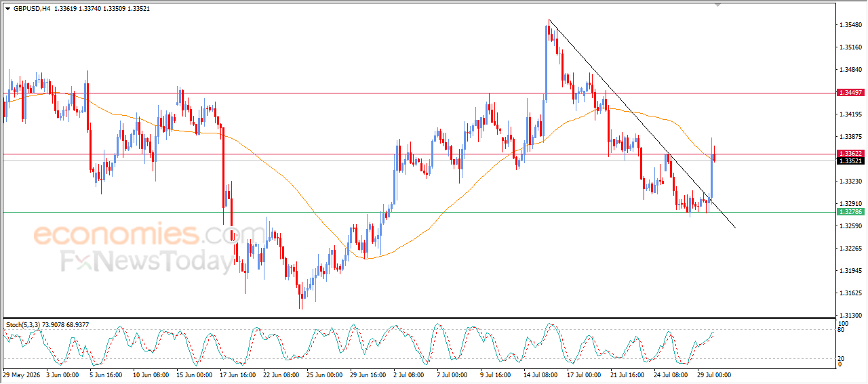The width and height of the screenshot is (868, 384).
Task: Click the 17 Jul 00:00 time label
Action: 585,375
